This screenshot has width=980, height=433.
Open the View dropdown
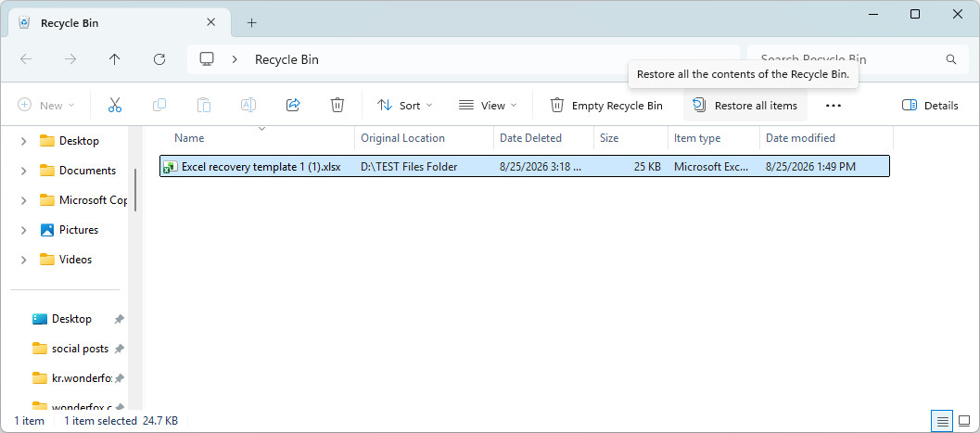point(488,106)
